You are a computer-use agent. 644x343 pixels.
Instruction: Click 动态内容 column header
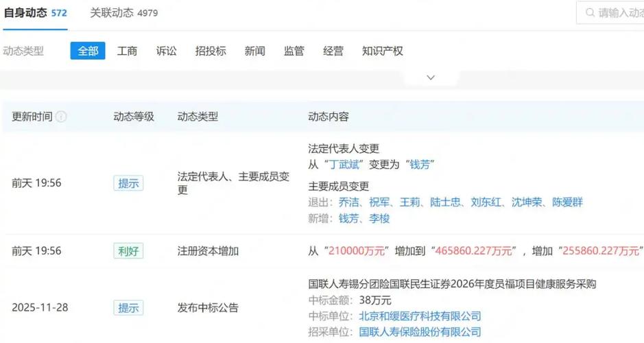pyautogui.click(x=328, y=117)
